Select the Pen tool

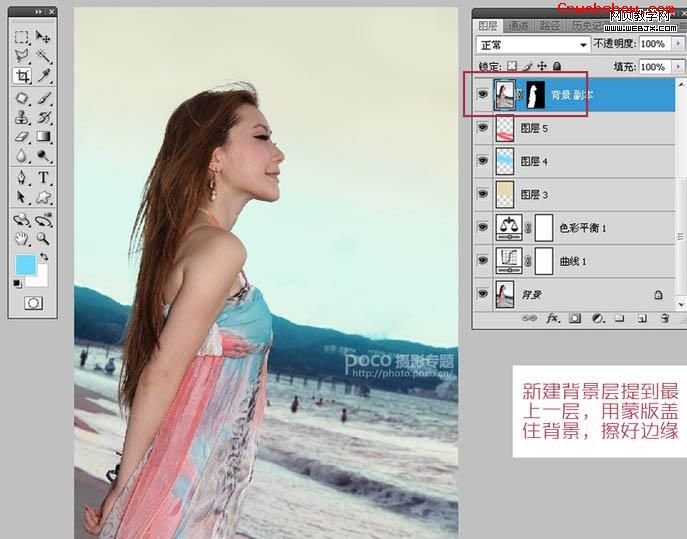(x=21, y=177)
